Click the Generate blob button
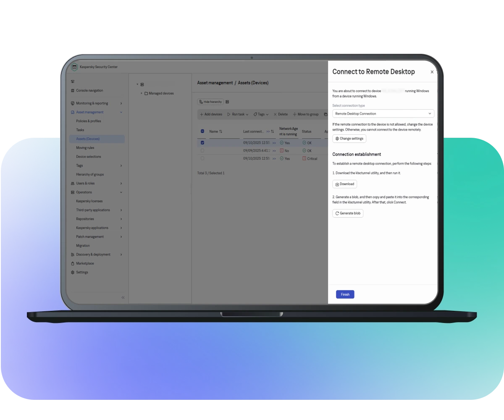Image resolution: width=504 pixels, height=420 pixels. pyautogui.click(x=348, y=213)
